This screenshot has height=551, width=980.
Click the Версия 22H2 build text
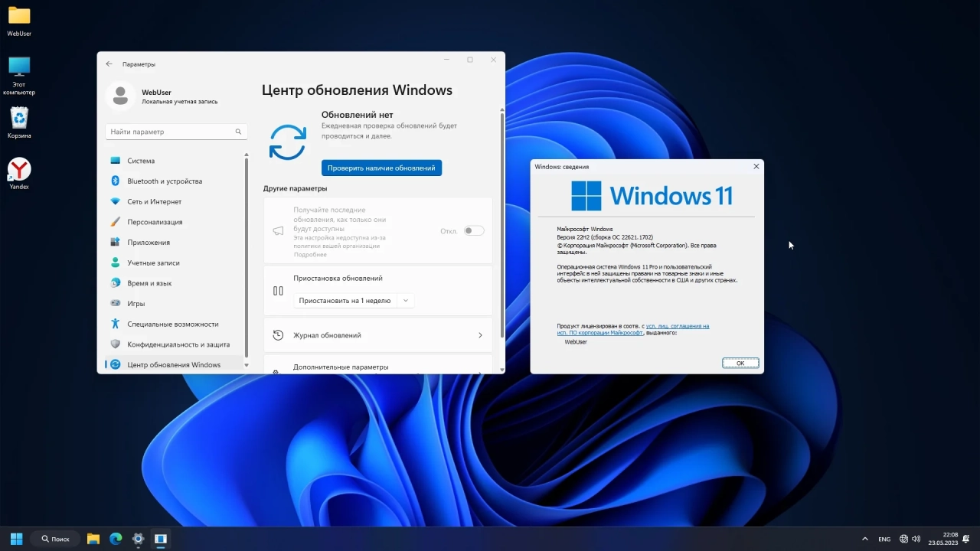(605, 237)
